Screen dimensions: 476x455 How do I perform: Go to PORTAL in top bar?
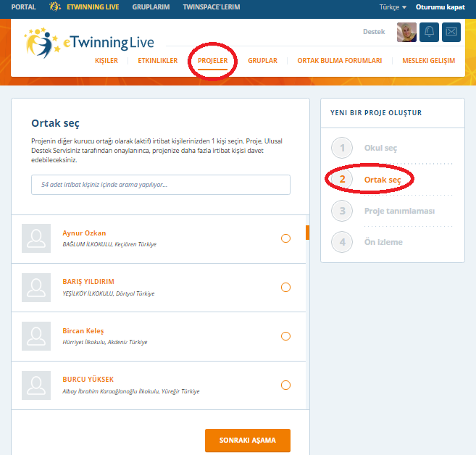[x=23, y=7]
